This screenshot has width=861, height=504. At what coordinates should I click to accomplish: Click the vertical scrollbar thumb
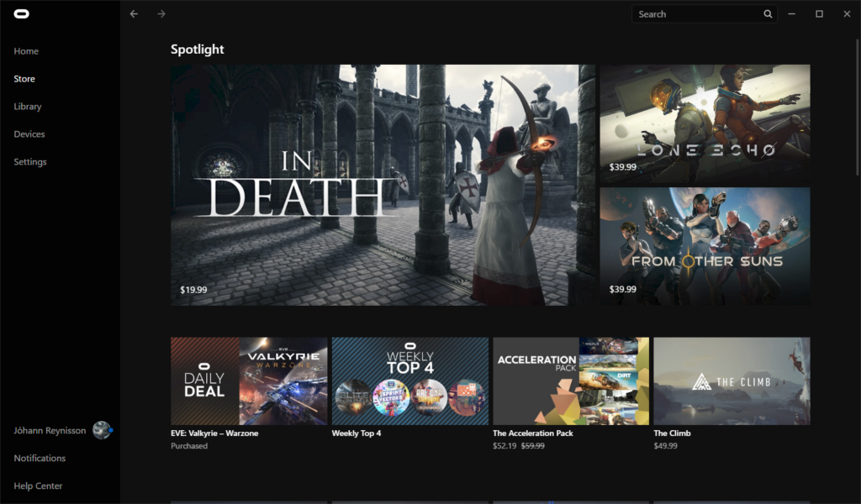tap(857, 108)
